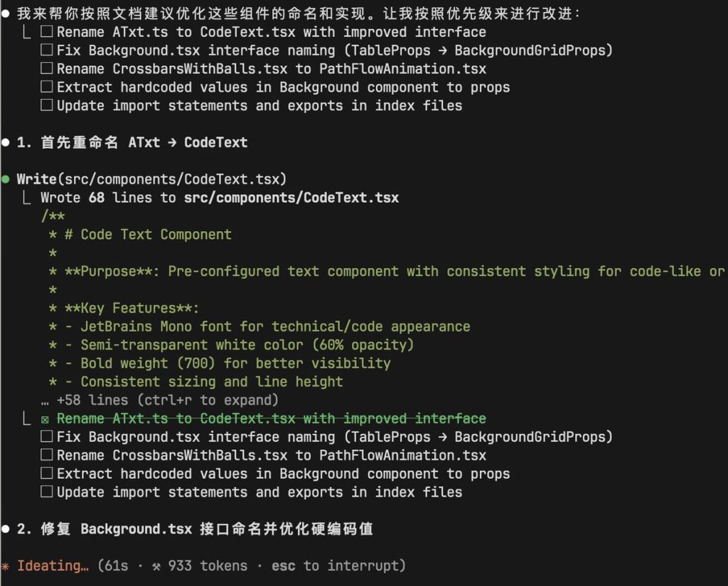The width and height of the screenshot is (728, 586).
Task: Tick second 'Fix Background.tsx interface naming' checkbox
Action: click(46, 437)
